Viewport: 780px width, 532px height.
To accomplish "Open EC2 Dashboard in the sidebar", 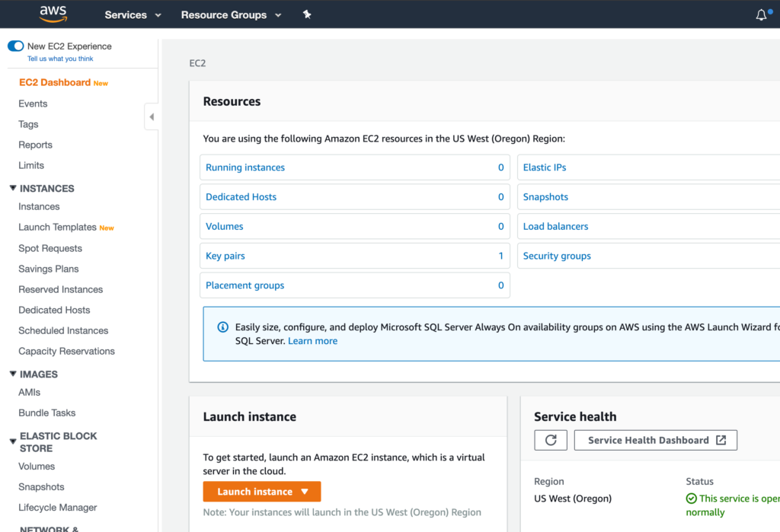I will click(55, 82).
